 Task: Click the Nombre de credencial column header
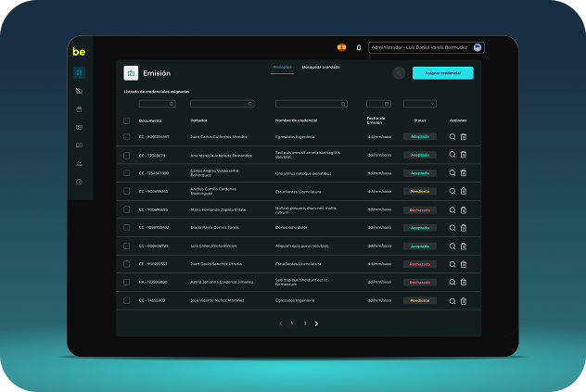click(x=297, y=120)
